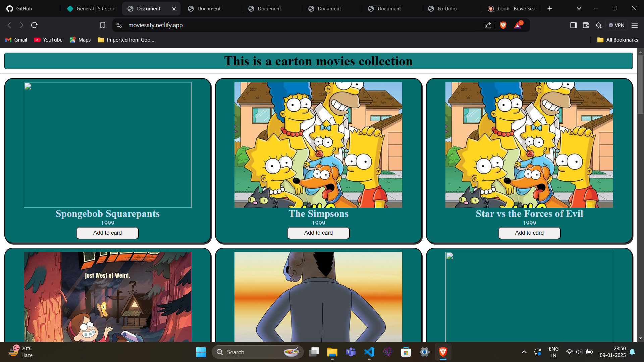
Task: Open the Wi-Fi network tray icon
Action: (569, 352)
